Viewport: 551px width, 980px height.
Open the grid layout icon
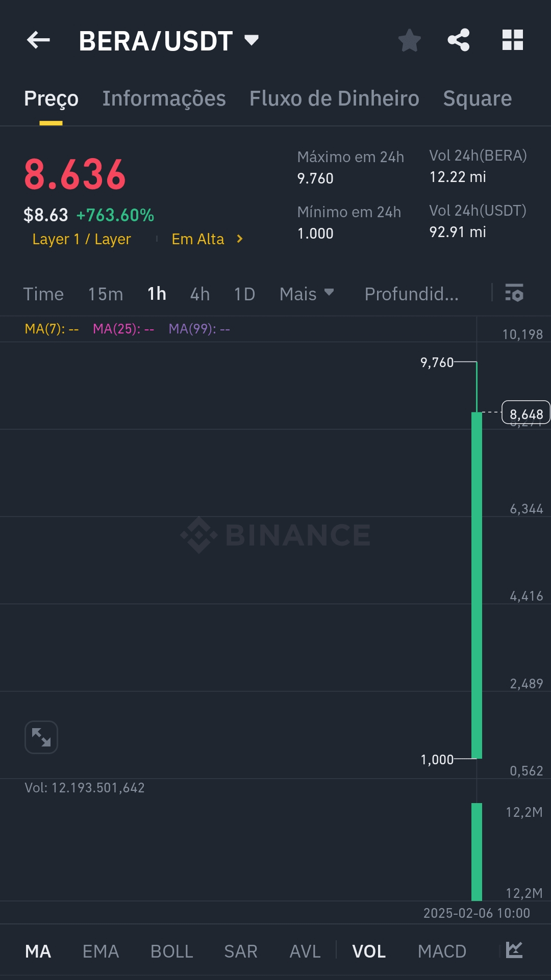513,40
